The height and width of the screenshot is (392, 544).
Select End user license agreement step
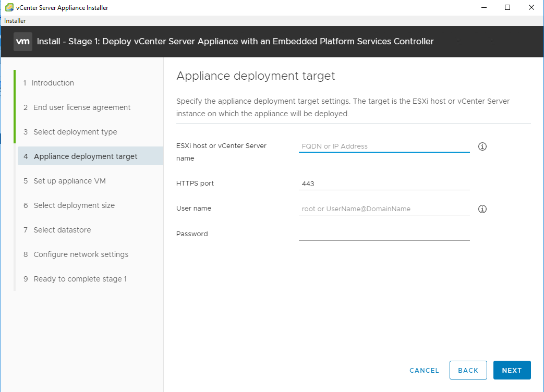pos(82,107)
